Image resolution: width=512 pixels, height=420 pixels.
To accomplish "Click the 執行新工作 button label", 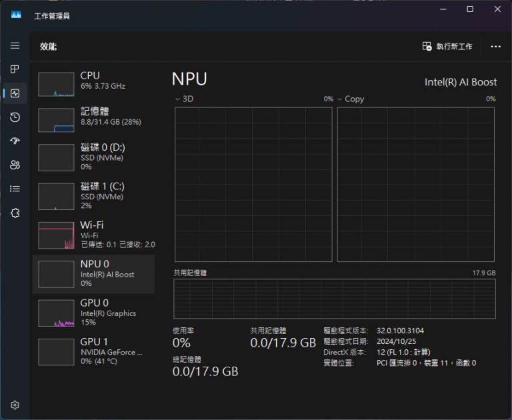I will pyautogui.click(x=454, y=47).
